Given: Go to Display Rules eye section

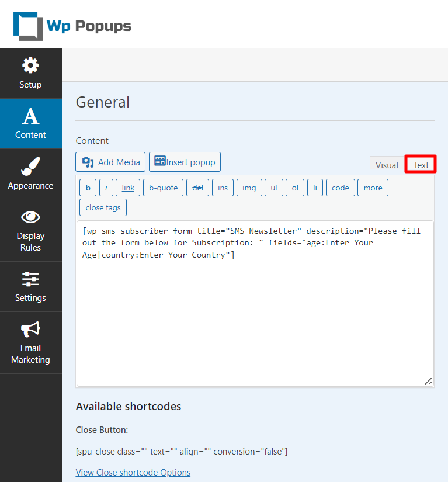Looking at the screenshot, I should pos(31,230).
